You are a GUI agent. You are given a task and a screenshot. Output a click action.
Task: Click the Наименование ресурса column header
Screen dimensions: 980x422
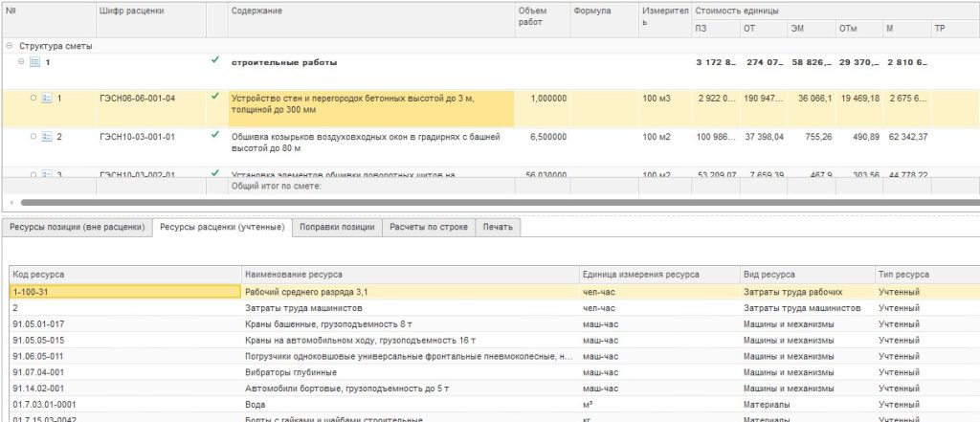[x=292, y=275]
